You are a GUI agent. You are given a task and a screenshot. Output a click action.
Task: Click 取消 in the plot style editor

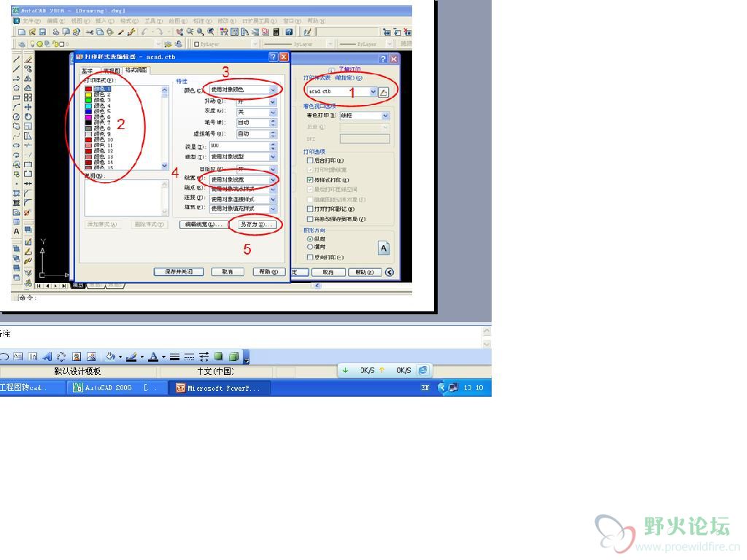(228, 271)
